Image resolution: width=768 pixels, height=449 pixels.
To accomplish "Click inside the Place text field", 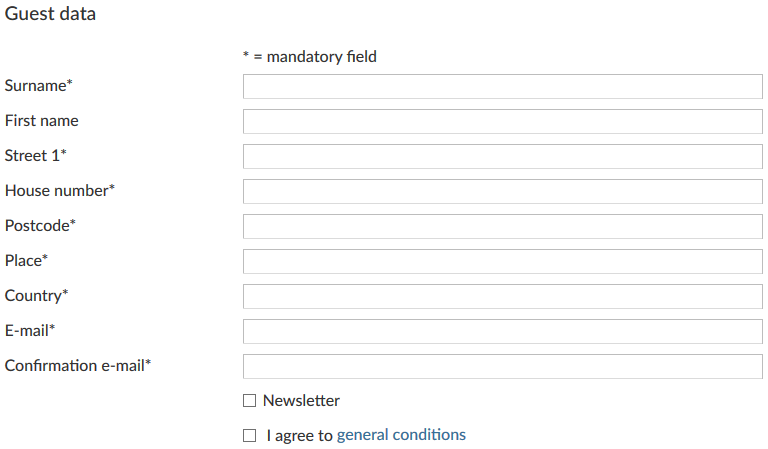I will coord(502,261).
